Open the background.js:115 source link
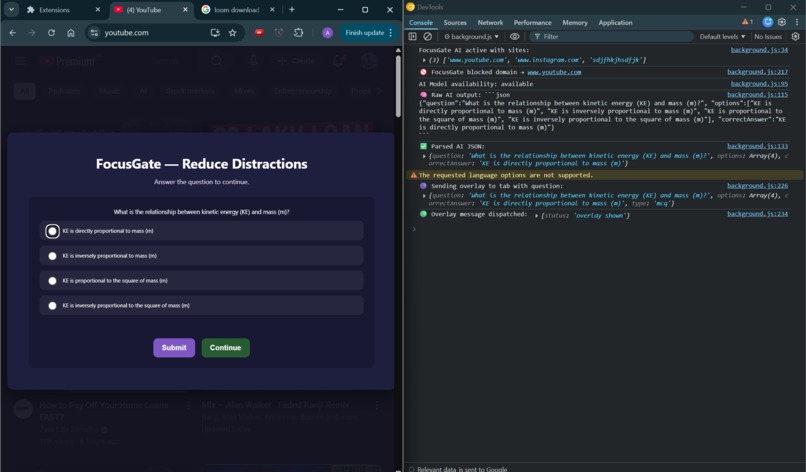The height and width of the screenshot is (472, 806). [x=757, y=95]
